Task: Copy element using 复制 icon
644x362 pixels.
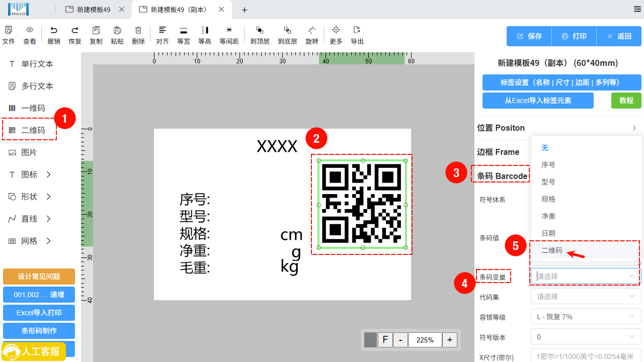Action: pyautogui.click(x=96, y=30)
